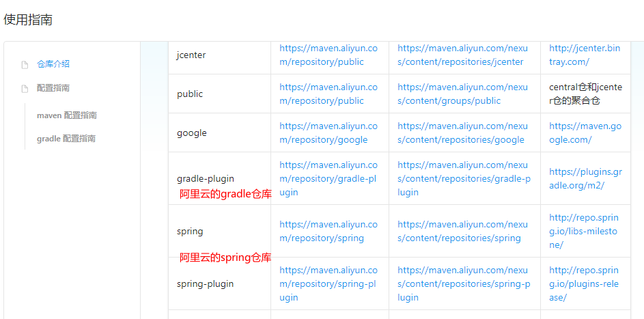Open the repo.spring.io/plugins-release/ link
Screen dimensions: 644x319
[584, 283]
